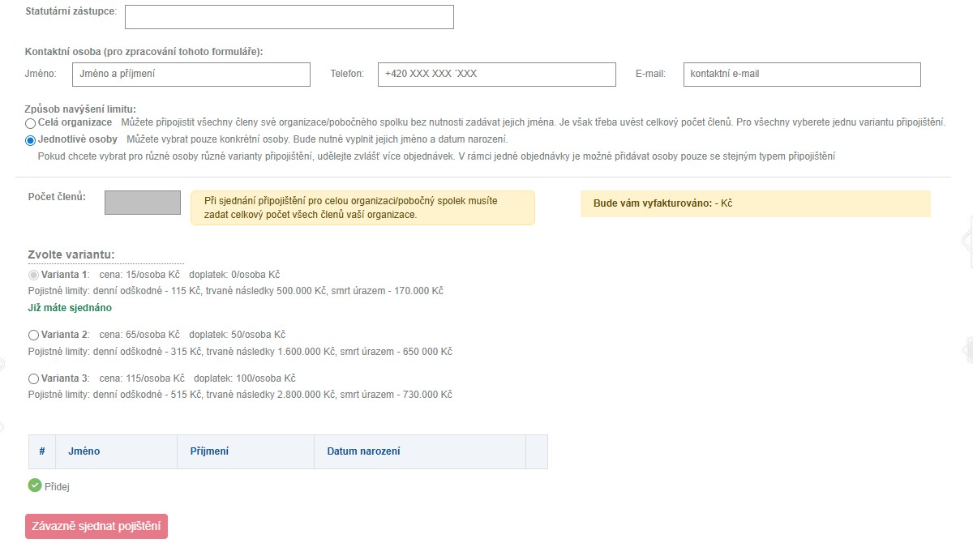973x560 pixels.
Task: Click the Bude vám vyfakturováno price box
Action: point(755,203)
